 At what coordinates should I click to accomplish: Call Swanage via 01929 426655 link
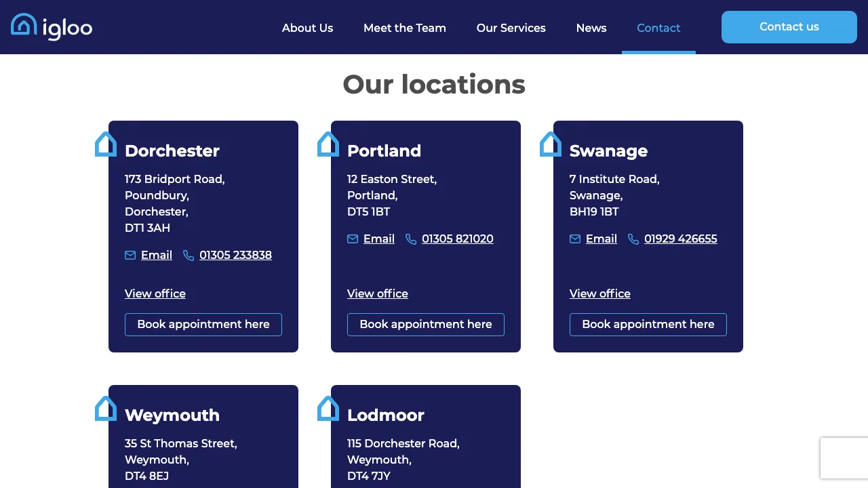[680, 239]
